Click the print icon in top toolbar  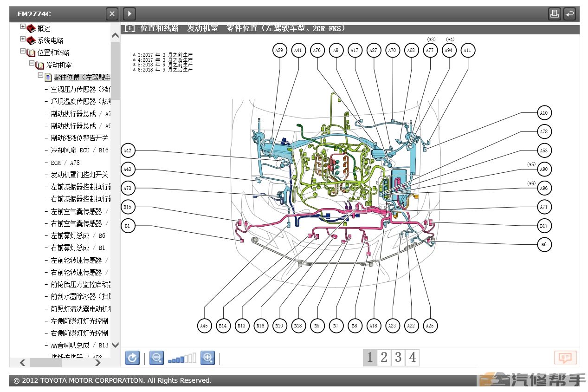pos(554,14)
